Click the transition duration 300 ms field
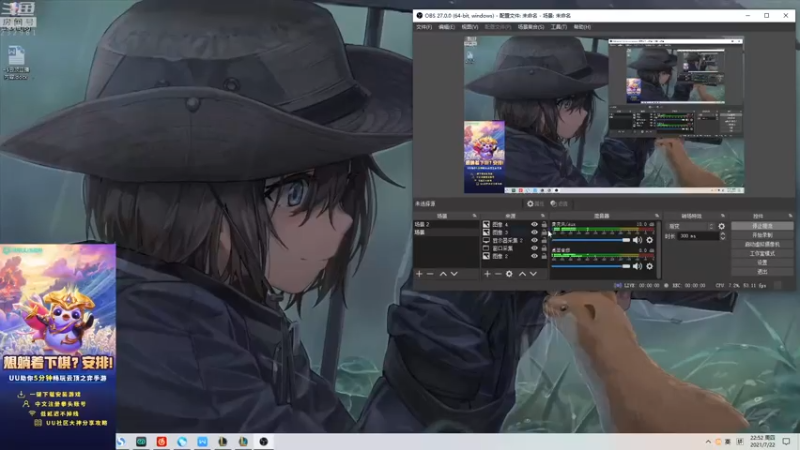The image size is (800, 450). pos(698,236)
